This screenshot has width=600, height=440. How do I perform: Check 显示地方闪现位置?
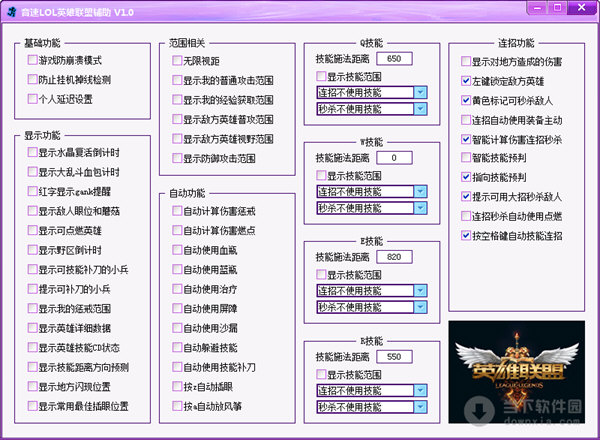pos(32,386)
